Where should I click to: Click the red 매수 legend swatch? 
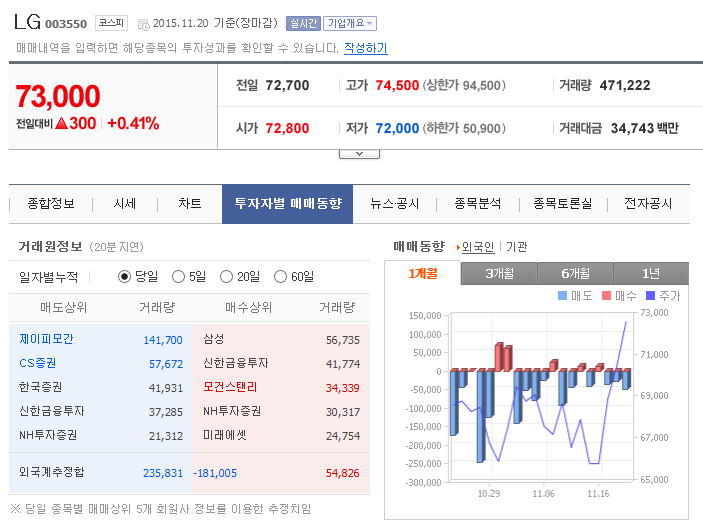[x=606, y=295]
